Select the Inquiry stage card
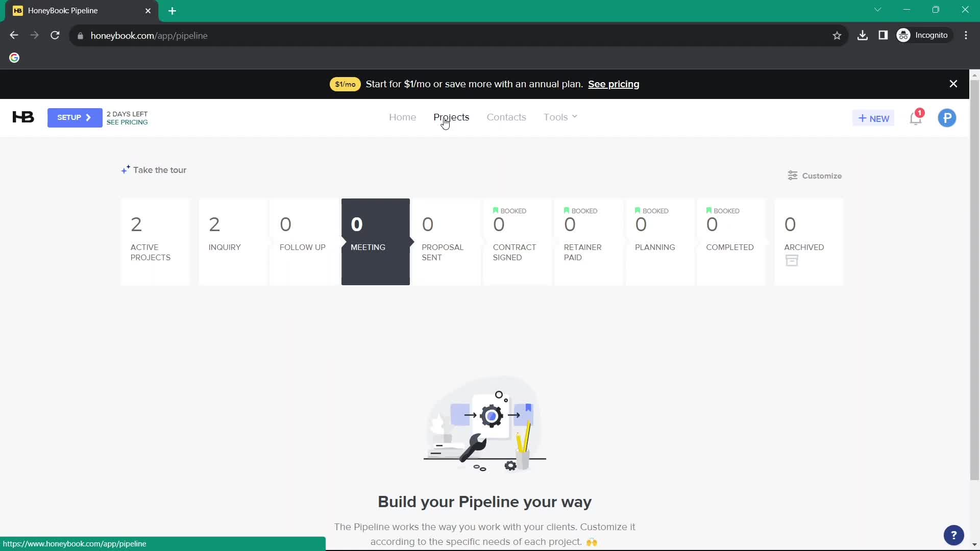The height and width of the screenshot is (551, 980). (x=233, y=242)
